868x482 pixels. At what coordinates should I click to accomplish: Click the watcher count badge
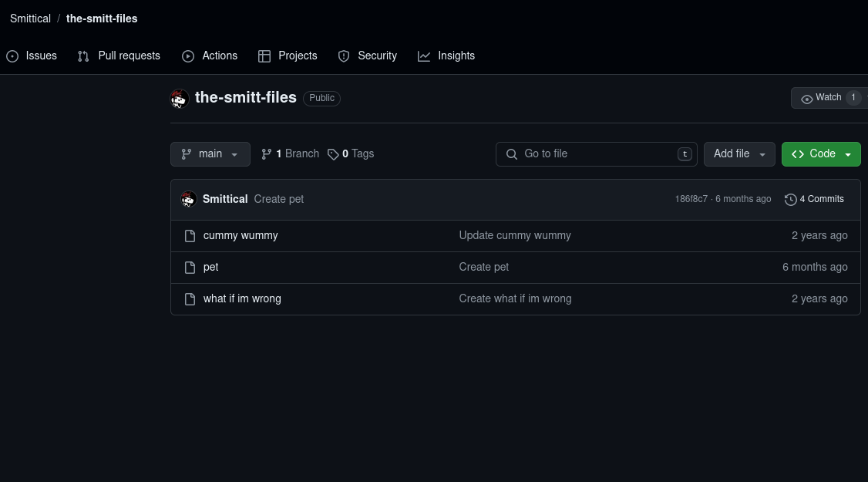click(x=853, y=97)
